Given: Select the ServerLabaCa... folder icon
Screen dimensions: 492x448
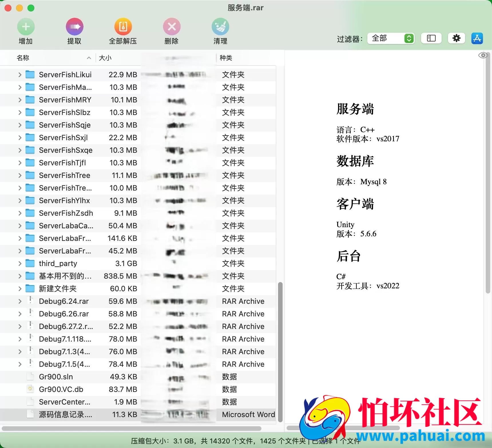Looking at the screenshot, I should (30, 226).
